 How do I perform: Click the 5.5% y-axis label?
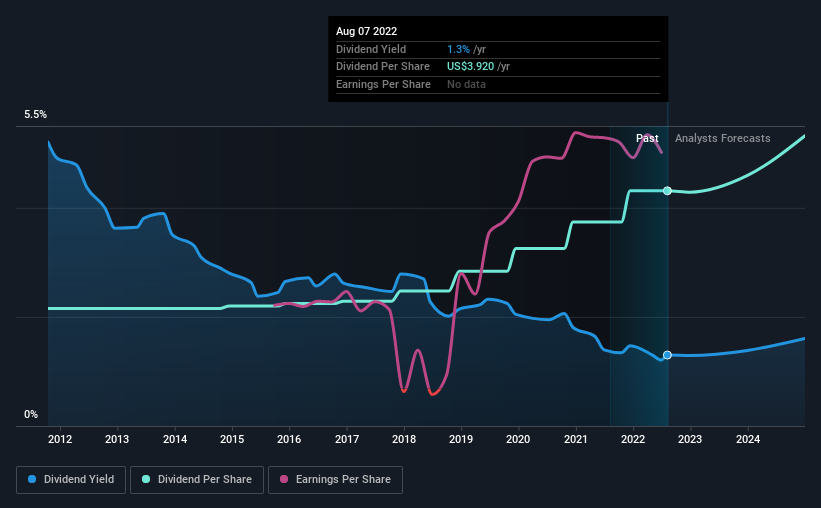click(x=36, y=115)
